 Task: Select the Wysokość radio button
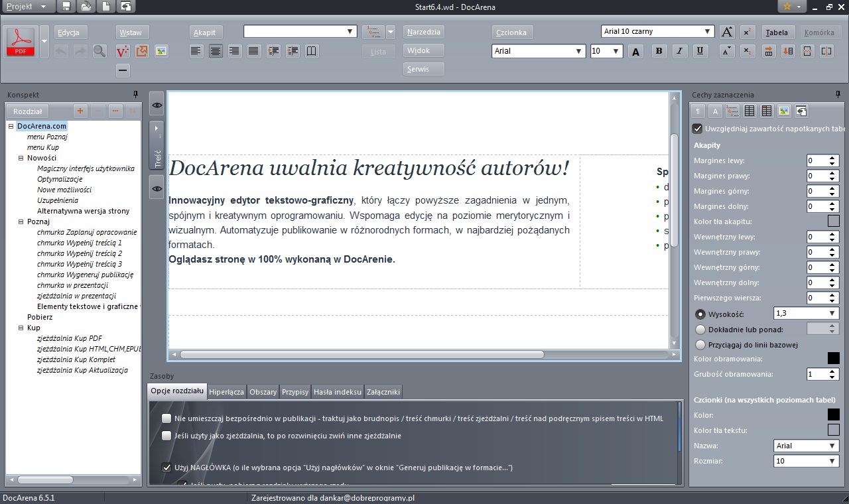[x=700, y=314]
